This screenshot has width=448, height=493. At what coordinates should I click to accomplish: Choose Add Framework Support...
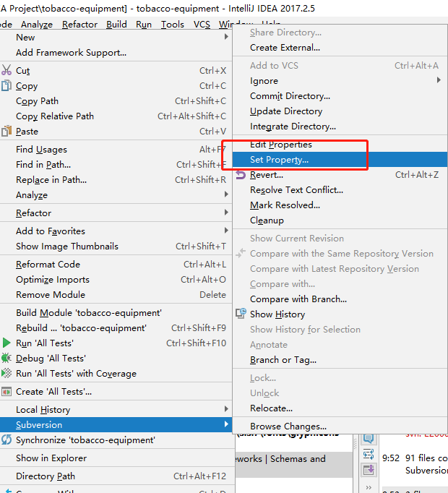click(116, 52)
